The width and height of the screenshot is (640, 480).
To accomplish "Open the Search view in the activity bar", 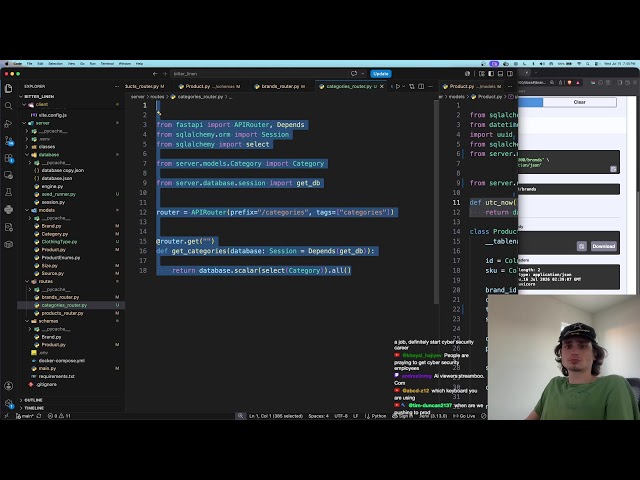I will [x=9, y=106].
